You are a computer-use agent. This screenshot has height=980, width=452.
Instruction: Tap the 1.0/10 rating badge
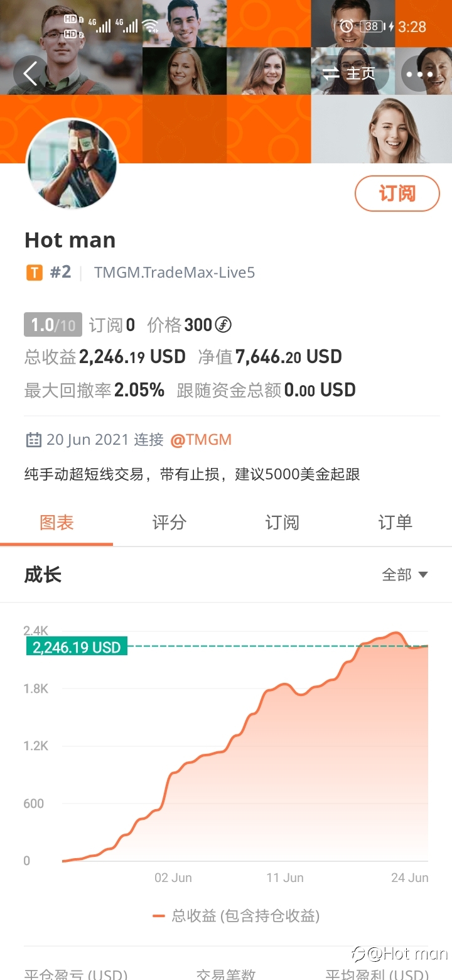click(53, 325)
